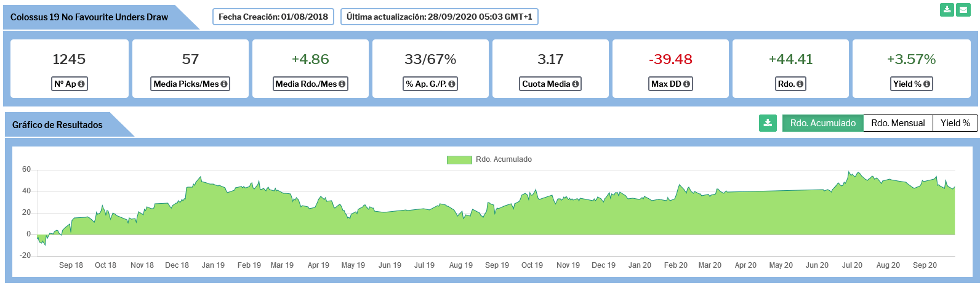Click the % Ap. G./P. label box
Viewport: 980px width, 285px height.
(x=430, y=84)
